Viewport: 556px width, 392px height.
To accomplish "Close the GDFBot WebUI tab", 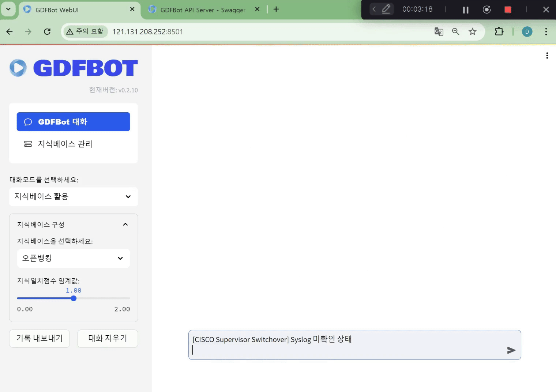I will pyautogui.click(x=132, y=9).
